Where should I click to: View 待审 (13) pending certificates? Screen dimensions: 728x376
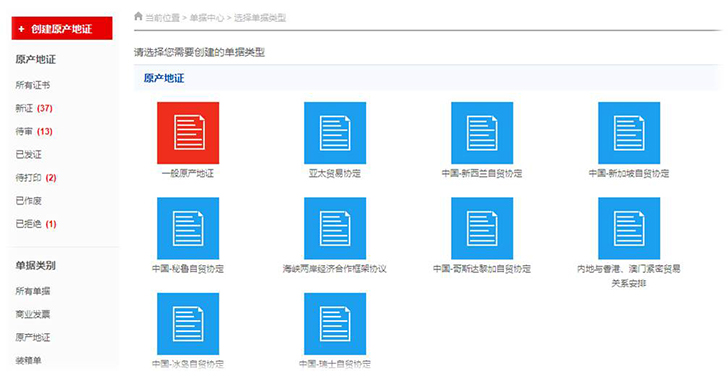point(34,131)
